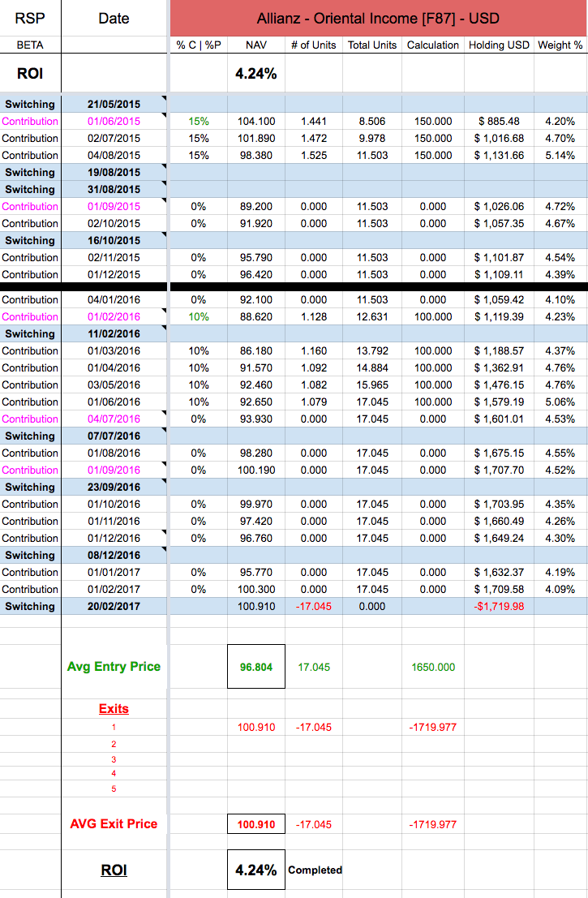This screenshot has height=898, width=588.
Task: Select the BETA cell
Action: tap(30, 45)
